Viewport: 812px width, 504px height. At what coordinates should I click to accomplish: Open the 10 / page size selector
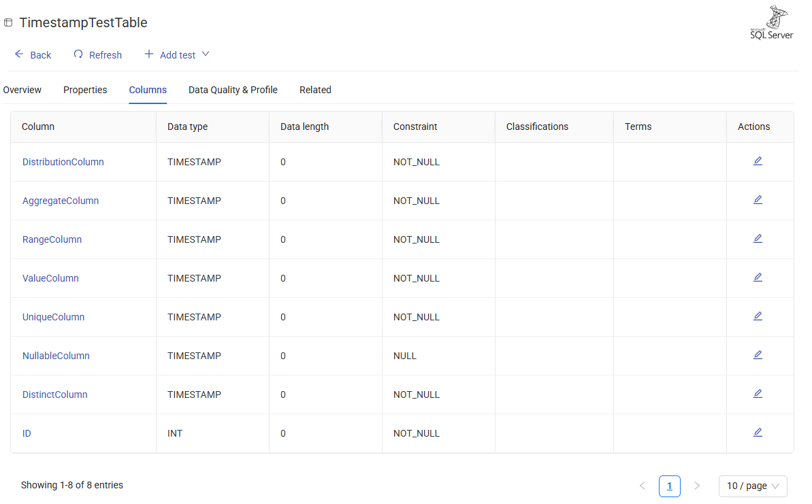click(x=752, y=486)
